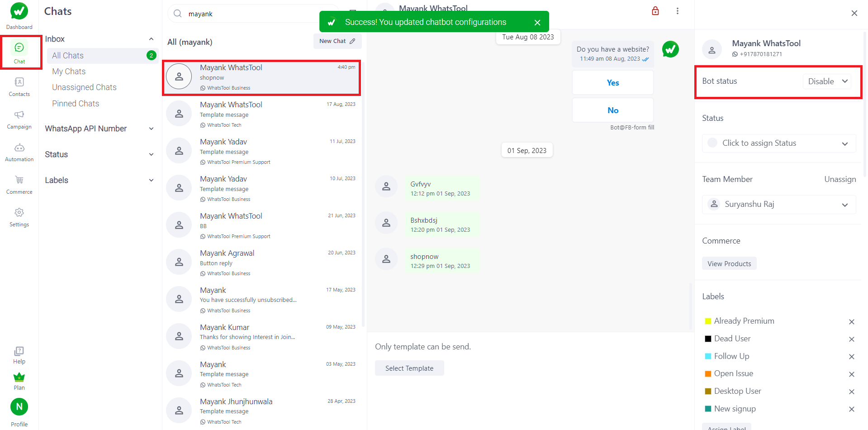Open the three-dot chat options menu
Screen dimensions: 868x430
tap(678, 11)
